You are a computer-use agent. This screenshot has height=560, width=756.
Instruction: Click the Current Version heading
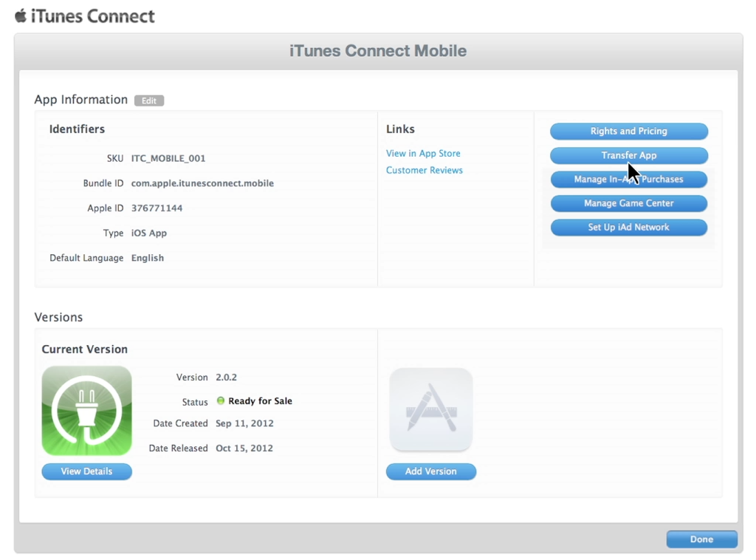(85, 349)
